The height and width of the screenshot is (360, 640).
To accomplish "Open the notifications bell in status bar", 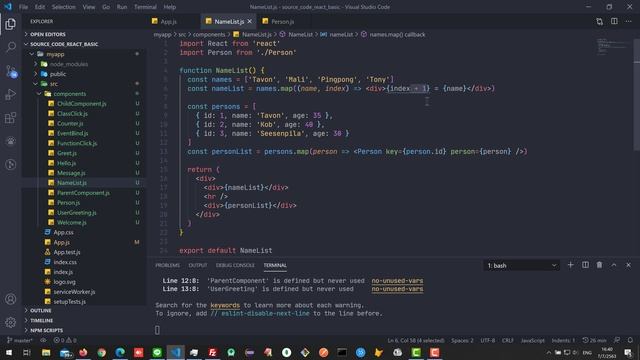I will click(630, 340).
